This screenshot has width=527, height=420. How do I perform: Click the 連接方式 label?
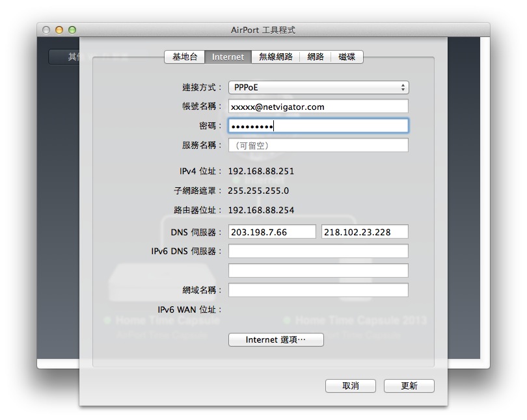[202, 88]
